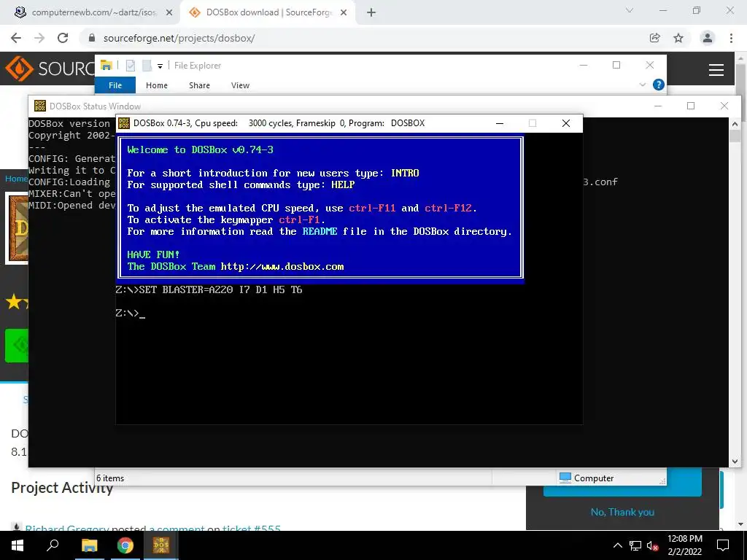
Task: Click the SourceForge logo
Action: pyautogui.click(x=50, y=69)
